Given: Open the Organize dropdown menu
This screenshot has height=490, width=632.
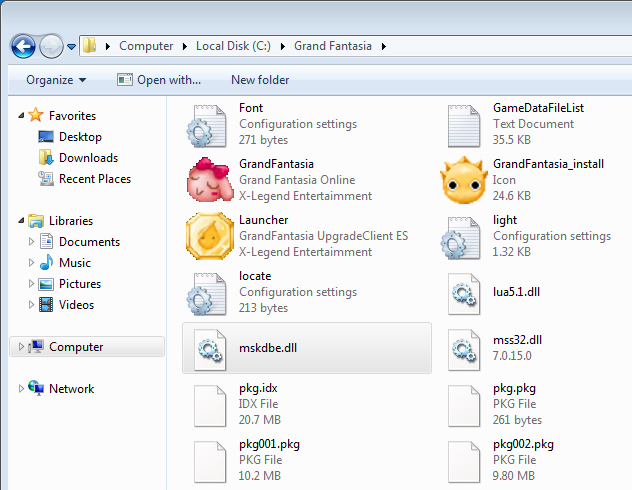Looking at the screenshot, I should (56, 80).
